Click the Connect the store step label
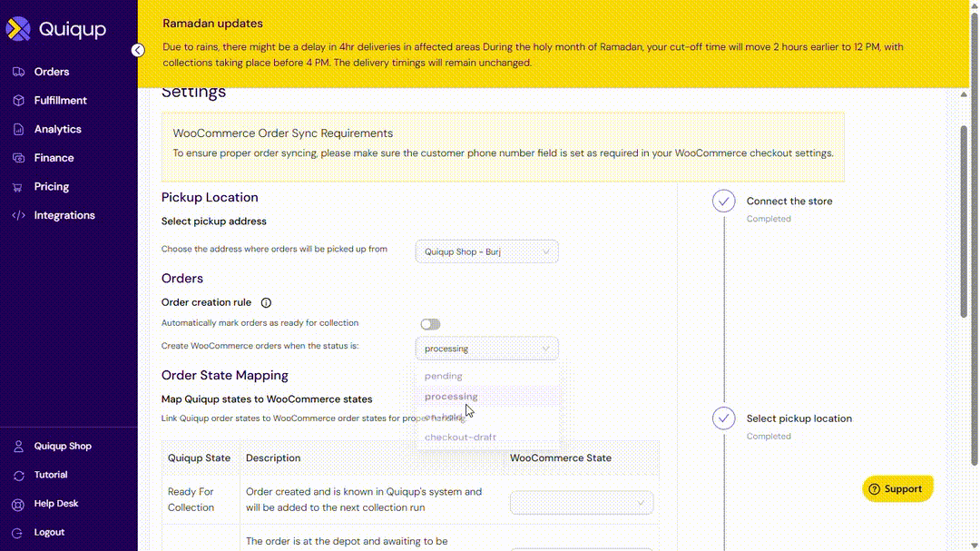Viewport: 980px width, 551px height. [789, 202]
